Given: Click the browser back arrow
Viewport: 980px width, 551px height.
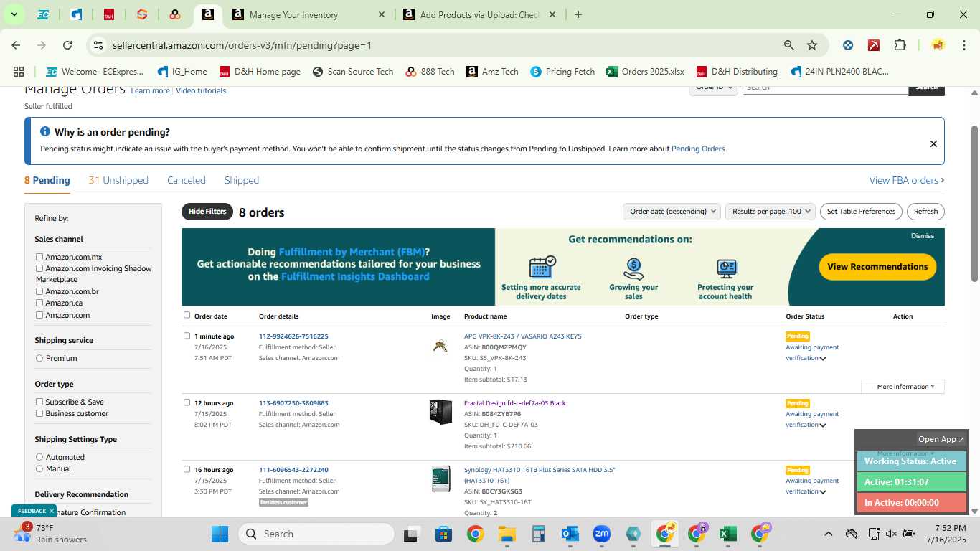Looking at the screenshot, I should pyautogui.click(x=16, y=45).
